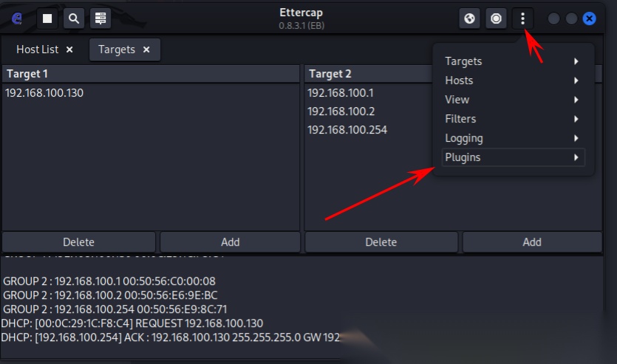This screenshot has width=617, height=364.
Task: Click the Target 1 column header
Action: (x=151, y=74)
